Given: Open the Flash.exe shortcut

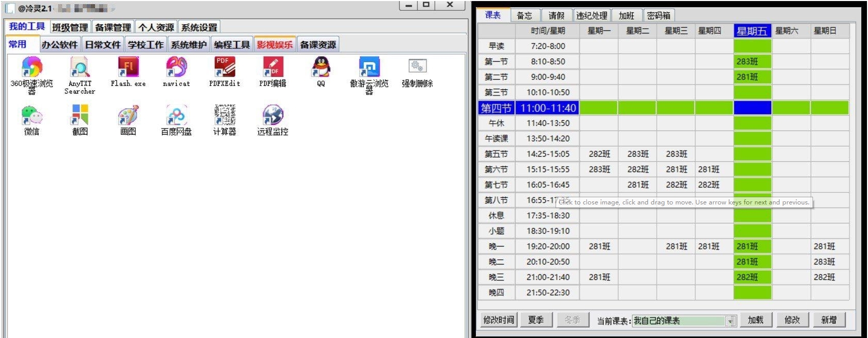Looking at the screenshot, I should click(128, 72).
